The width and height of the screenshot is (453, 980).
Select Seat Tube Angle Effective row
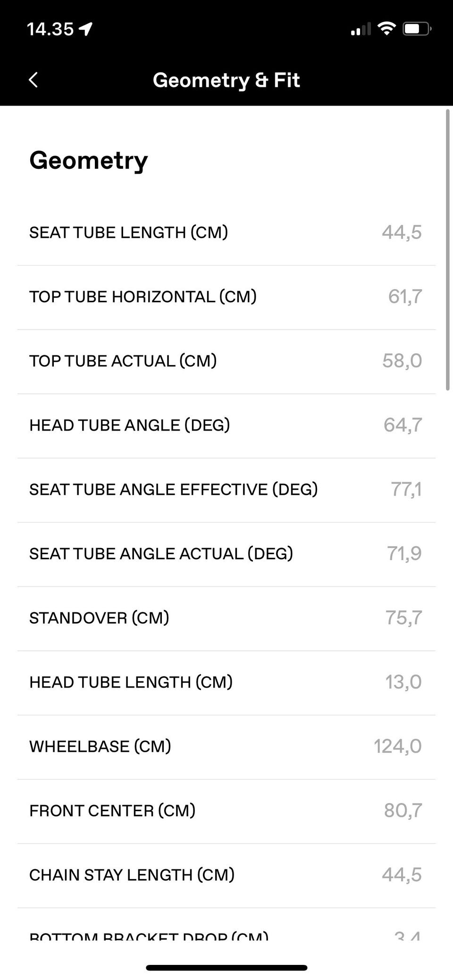226,489
